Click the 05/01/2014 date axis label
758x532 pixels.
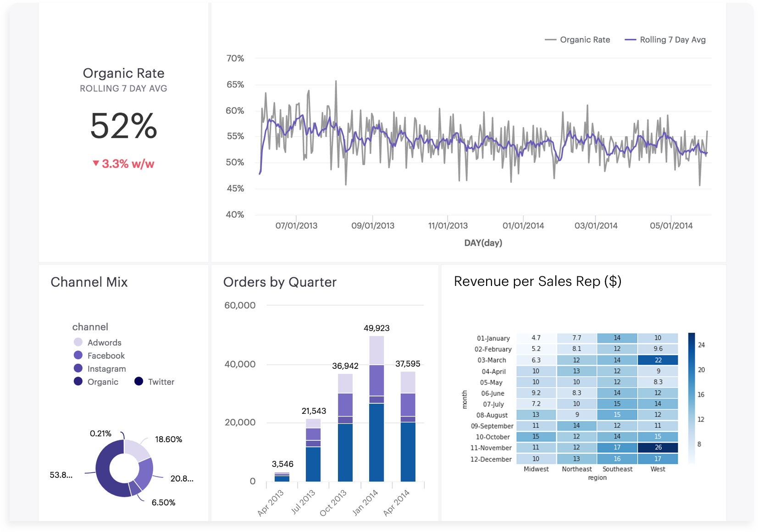click(x=671, y=226)
